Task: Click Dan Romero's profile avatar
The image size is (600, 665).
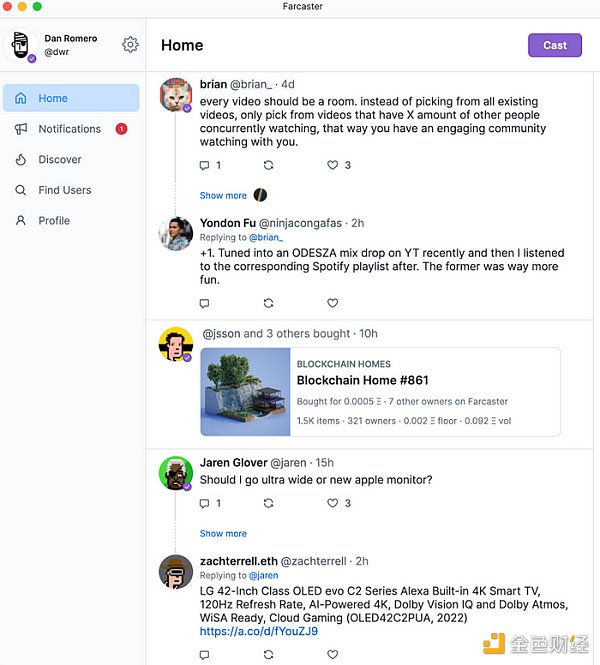Action: point(20,46)
